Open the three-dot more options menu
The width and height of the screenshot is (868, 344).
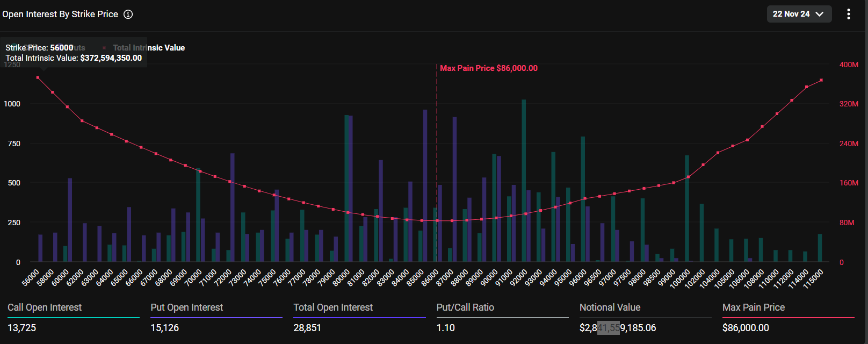click(849, 14)
